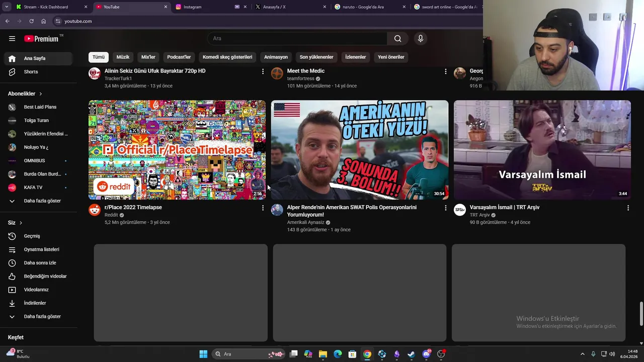Screen dimensions: 644x362
Task: Select the Mix'ler filter chip
Action: point(148,57)
